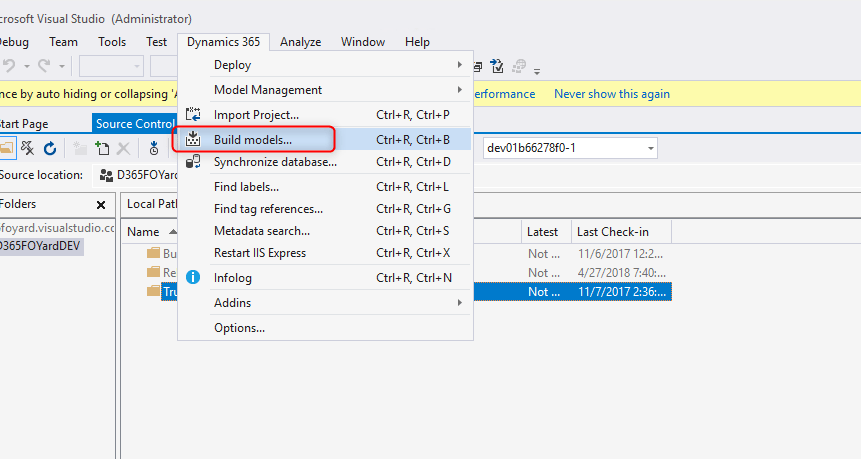Select the D365FOYardDEV folder in tree
This screenshot has height=459, width=861.
[40, 246]
